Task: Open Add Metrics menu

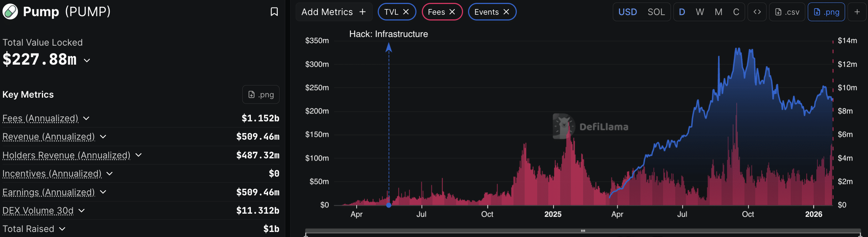Action: click(x=334, y=12)
